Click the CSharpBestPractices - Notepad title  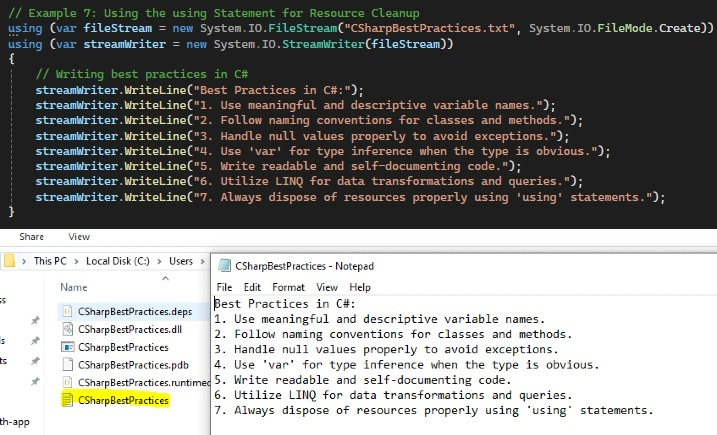click(x=304, y=266)
